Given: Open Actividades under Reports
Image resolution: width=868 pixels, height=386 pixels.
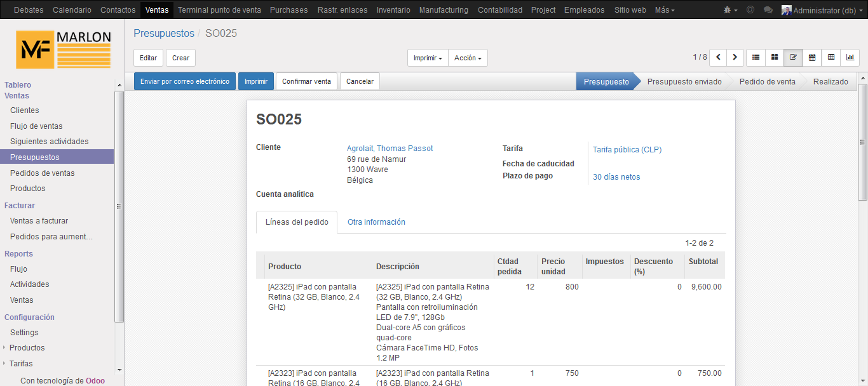Looking at the screenshot, I should [29, 284].
